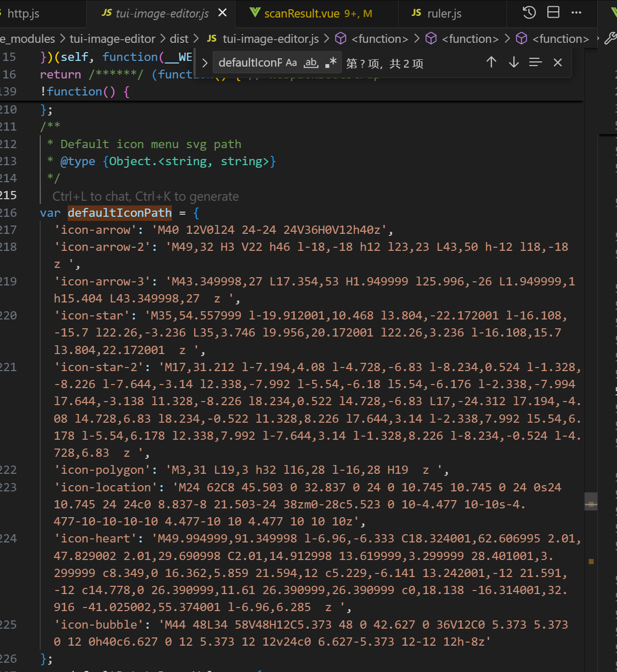This screenshot has height=672, width=617.
Task: Click the 'icon-arrow' key
Action: point(96,230)
